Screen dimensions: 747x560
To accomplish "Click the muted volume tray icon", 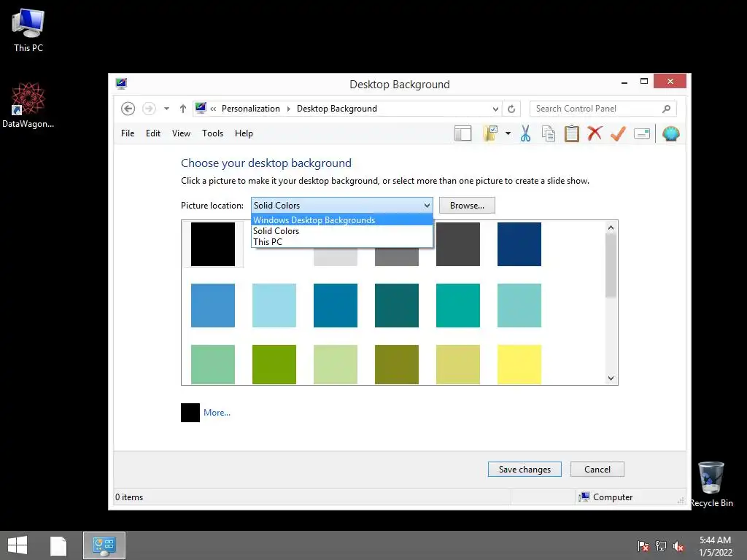I will (678, 545).
